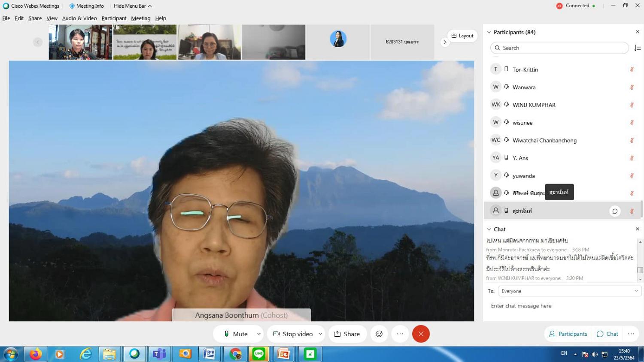The width and height of the screenshot is (644, 362).
Task: Click the Share button
Action: [x=347, y=334]
